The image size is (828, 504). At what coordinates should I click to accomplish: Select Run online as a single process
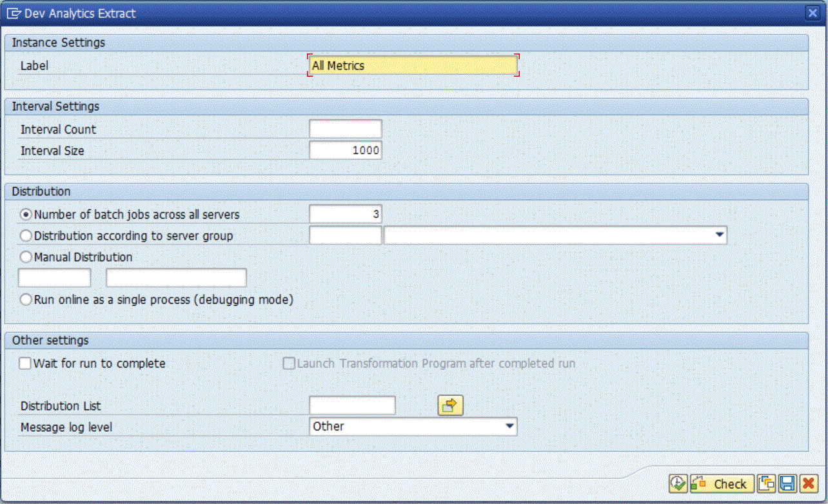[26, 300]
